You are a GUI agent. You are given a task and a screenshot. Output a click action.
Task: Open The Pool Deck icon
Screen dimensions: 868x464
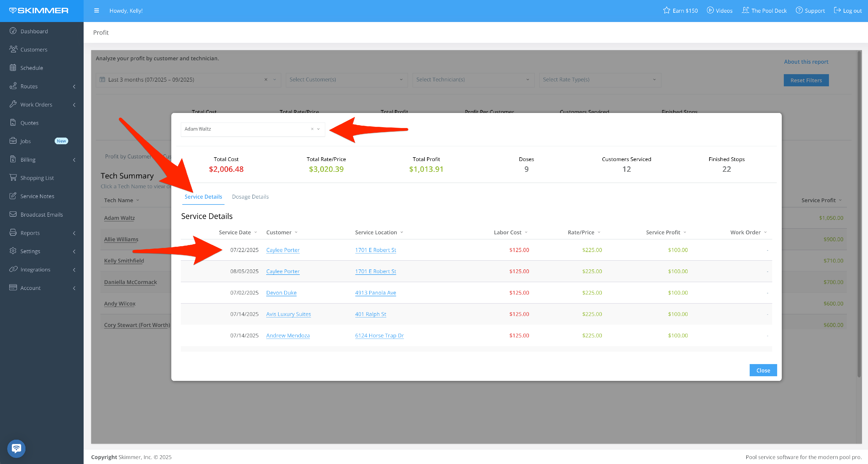pyautogui.click(x=745, y=10)
